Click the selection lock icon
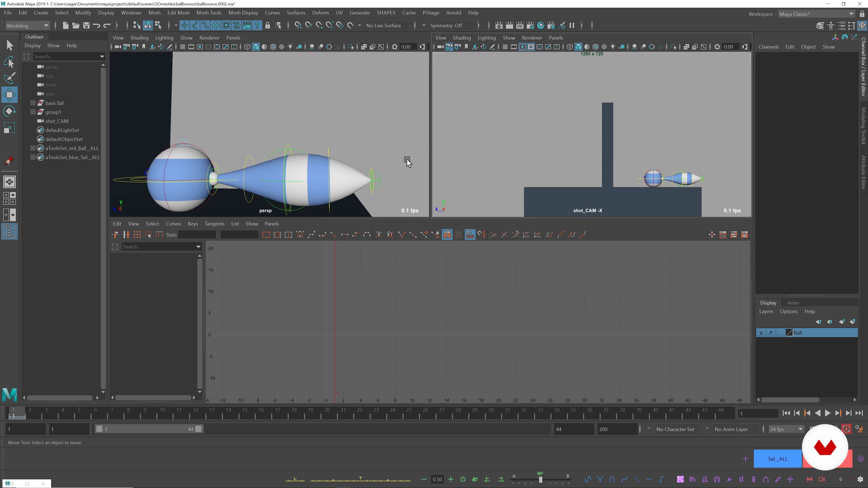 (268, 25)
